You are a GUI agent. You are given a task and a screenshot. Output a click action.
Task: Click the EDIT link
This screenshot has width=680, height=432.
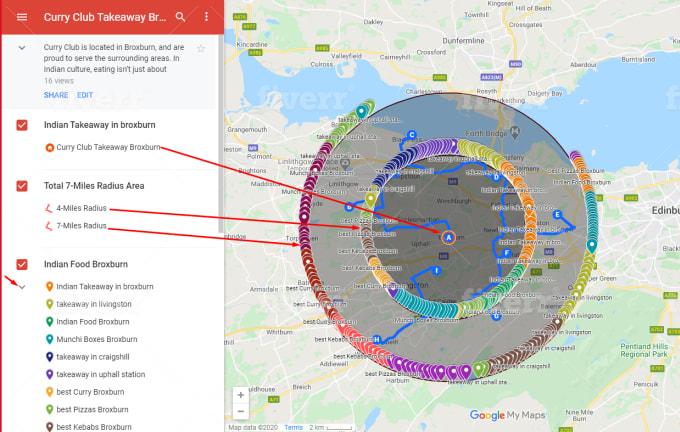pyautogui.click(x=85, y=95)
